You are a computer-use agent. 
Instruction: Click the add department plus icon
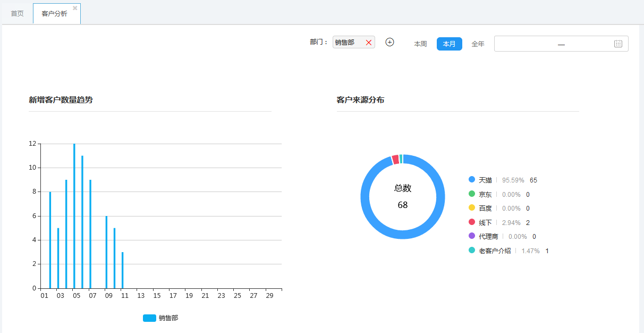389,42
